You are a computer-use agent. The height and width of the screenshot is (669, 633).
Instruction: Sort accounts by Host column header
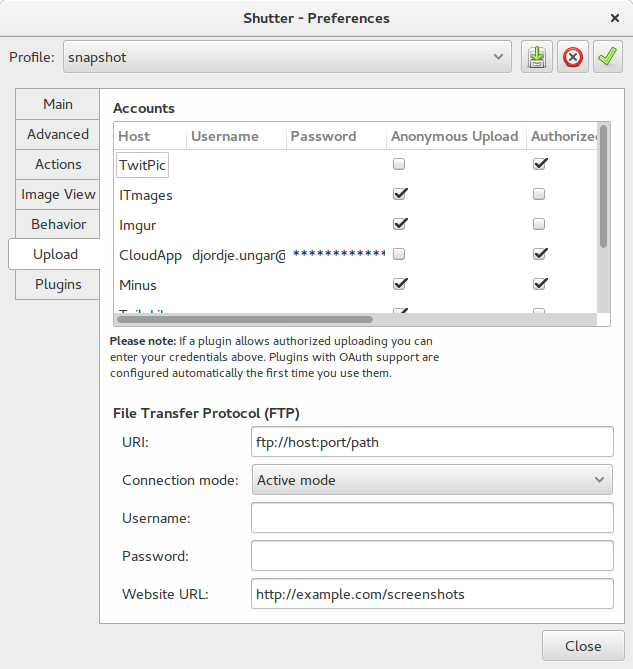coord(134,136)
